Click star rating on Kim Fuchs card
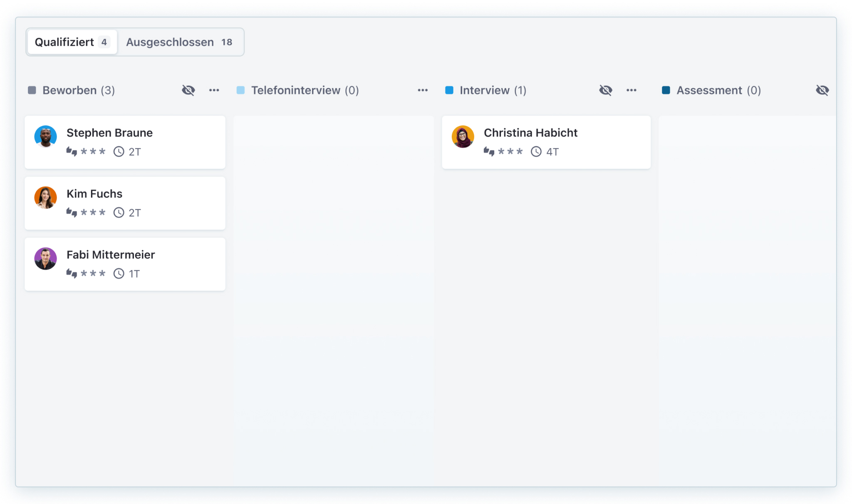852x504 pixels. [93, 212]
